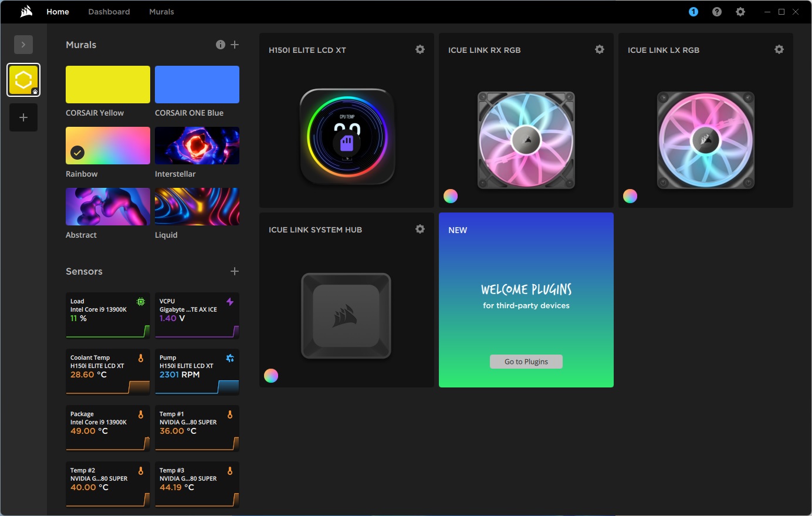Click the lightning bolt icon on VCPU sensor

click(230, 302)
